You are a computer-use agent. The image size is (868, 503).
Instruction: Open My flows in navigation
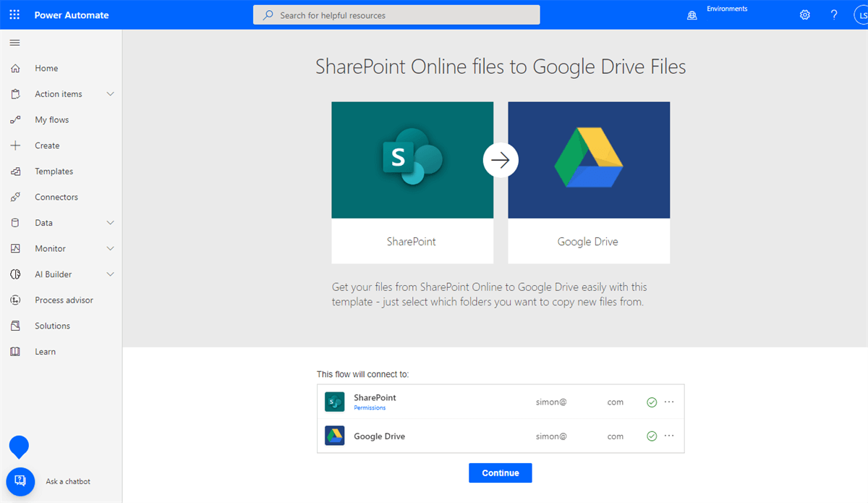point(52,119)
